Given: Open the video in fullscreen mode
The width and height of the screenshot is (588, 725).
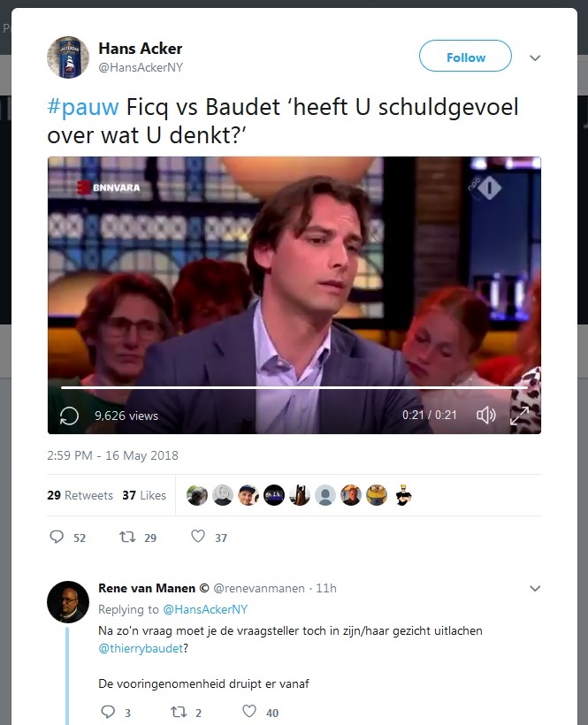Looking at the screenshot, I should coord(520,416).
